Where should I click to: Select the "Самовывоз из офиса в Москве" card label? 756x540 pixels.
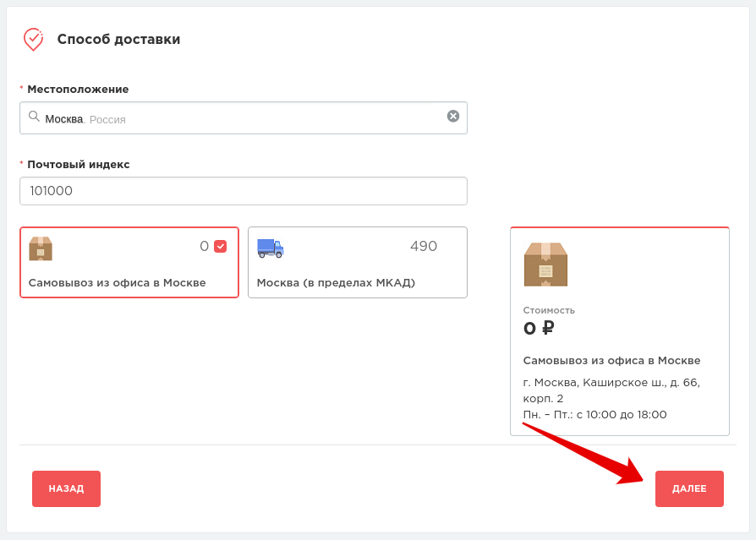117,282
